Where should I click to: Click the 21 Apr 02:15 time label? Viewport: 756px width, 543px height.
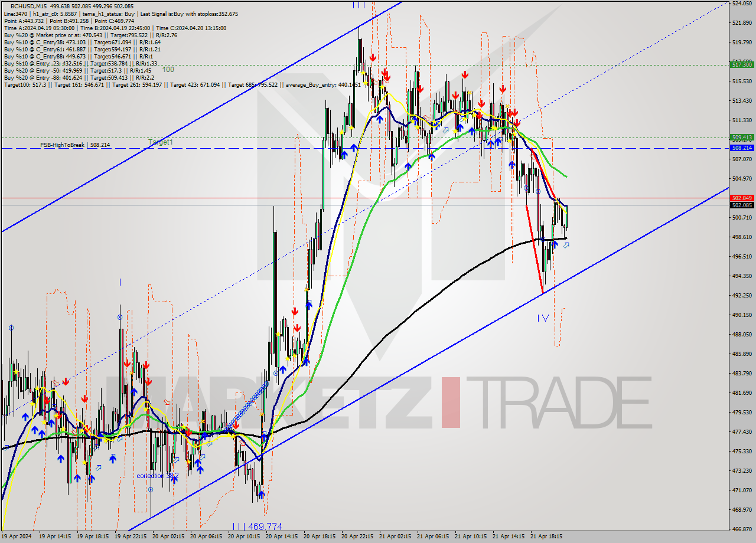click(x=396, y=537)
